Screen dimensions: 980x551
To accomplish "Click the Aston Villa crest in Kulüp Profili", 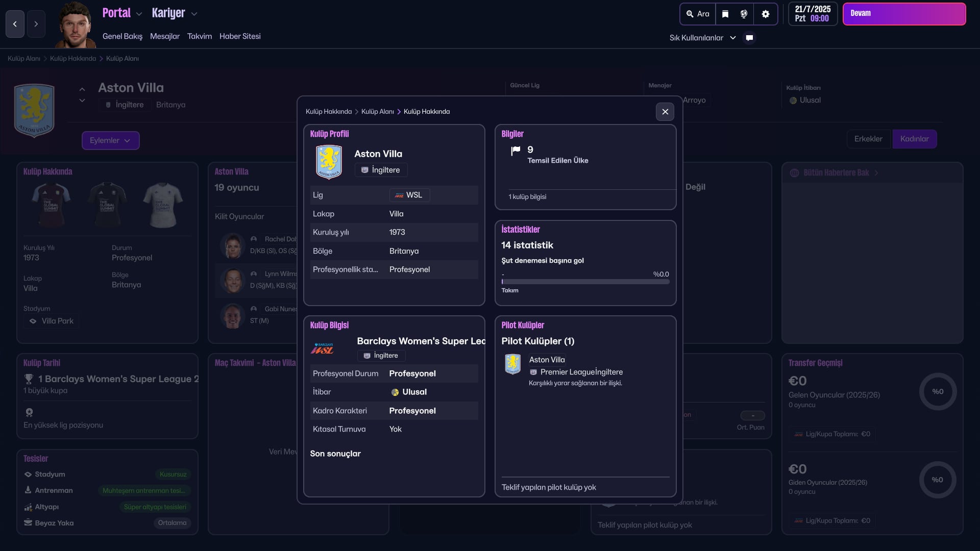I will tap(329, 162).
